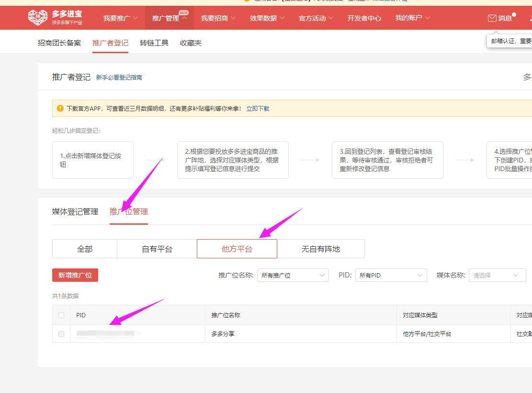The image size is (532, 393).
Task: Click the 新增推广位 button
Action: [75, 275]
